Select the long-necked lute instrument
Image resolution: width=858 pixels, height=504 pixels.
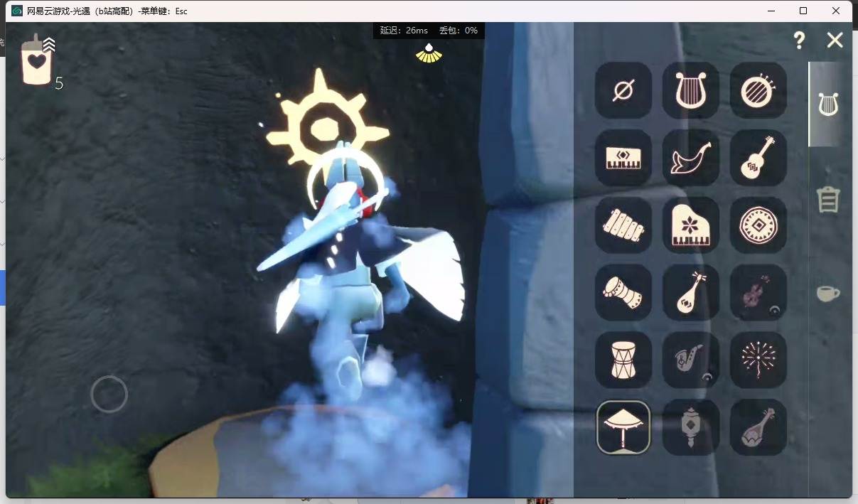click(691, 293)
